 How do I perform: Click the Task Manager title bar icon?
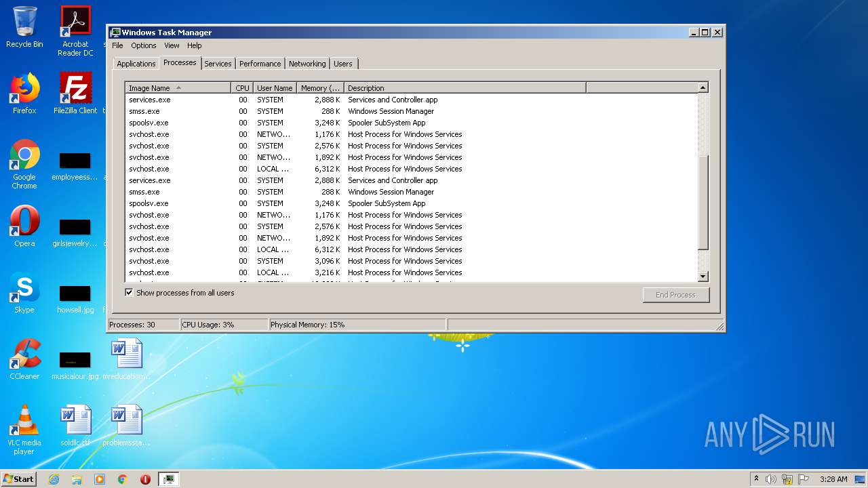pos(115,33)
